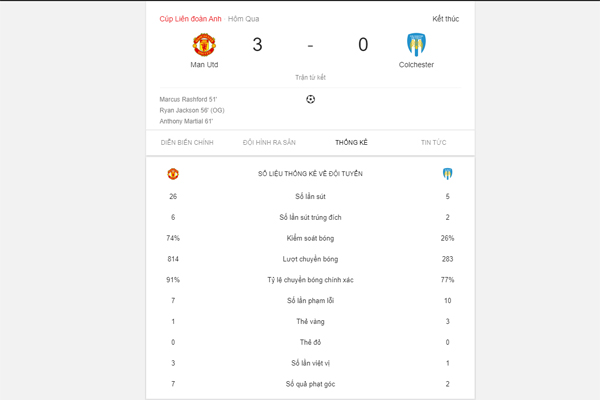The width and height of the screenshot is (600, 400).
Task: Click the Kiểm soát bóng stat row
Action: (310, 238)
